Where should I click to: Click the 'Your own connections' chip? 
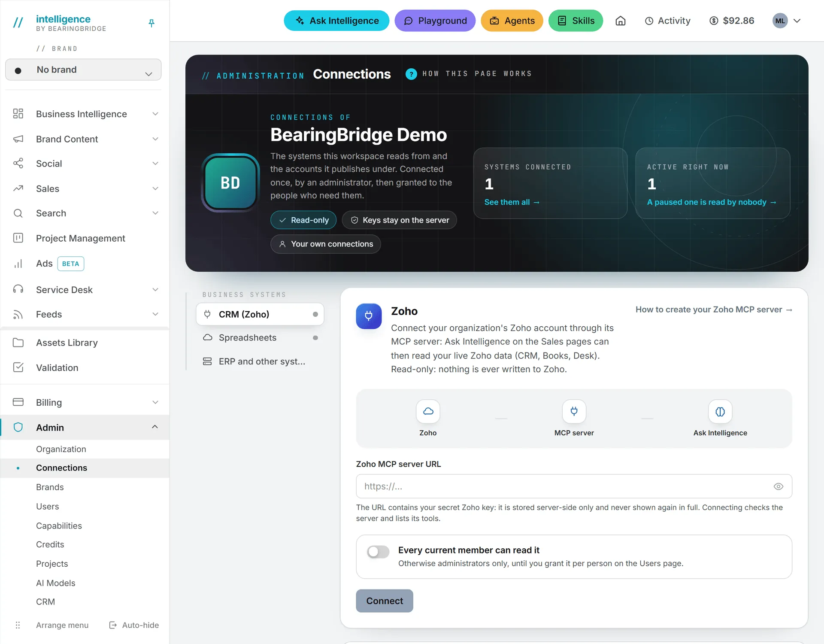click(x=326, y=244)
